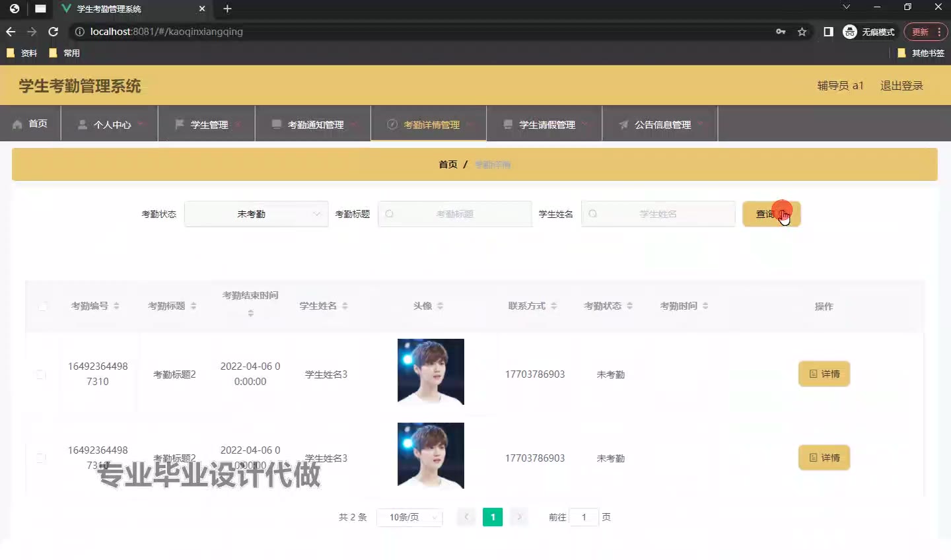Image resolution: width=951 pixels, height=560 pixels.
Task: Click the 考勤标题 search input
Action: [455, 214]
